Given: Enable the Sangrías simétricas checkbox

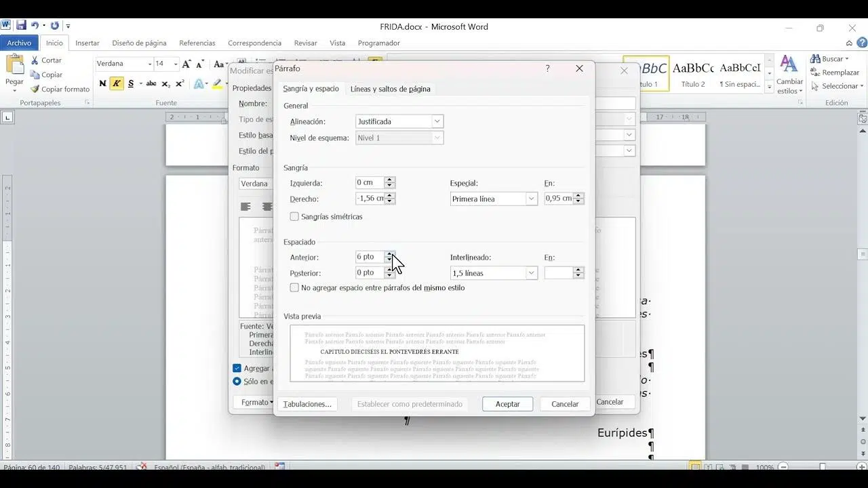Looking at the screenshot, I should coord(294,217).
